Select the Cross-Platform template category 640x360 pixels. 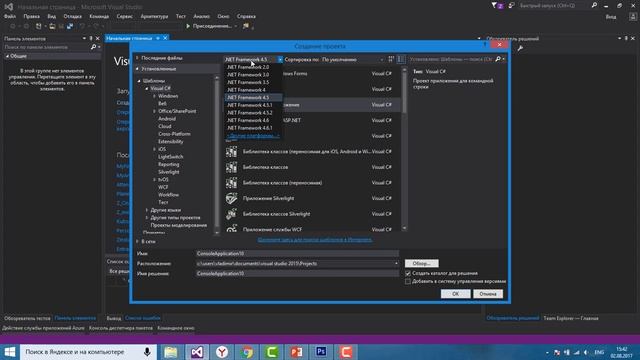(x=174, y=134)
